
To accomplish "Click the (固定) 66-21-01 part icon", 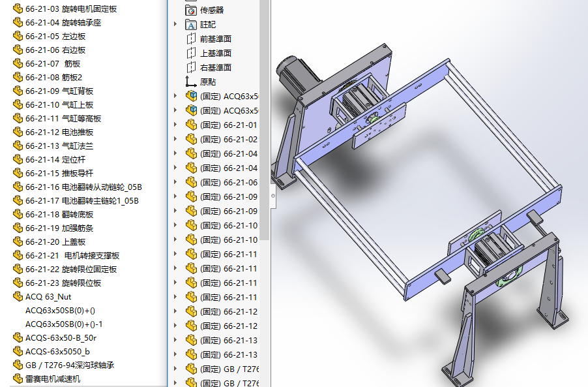I will click(x=191, y=125).
